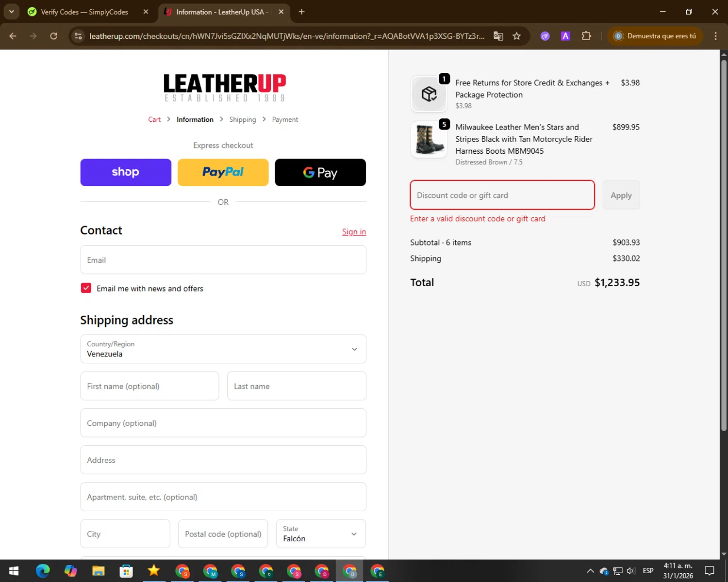The width and height of the screenshot is (728, 582).
Task: Click the Payment breadcrumb step
Action: pyautogui.click(x=285, y=120)
